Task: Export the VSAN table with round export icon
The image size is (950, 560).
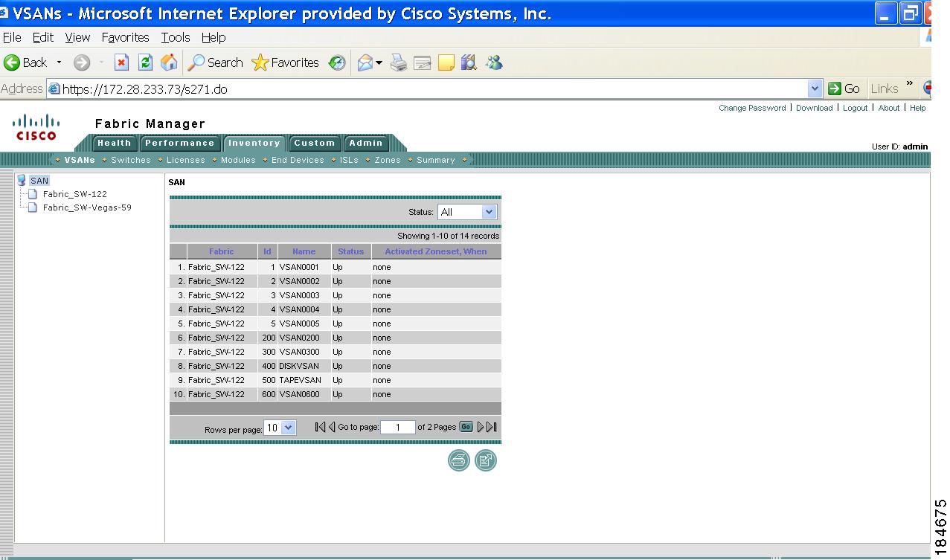Action: point(486,460)
